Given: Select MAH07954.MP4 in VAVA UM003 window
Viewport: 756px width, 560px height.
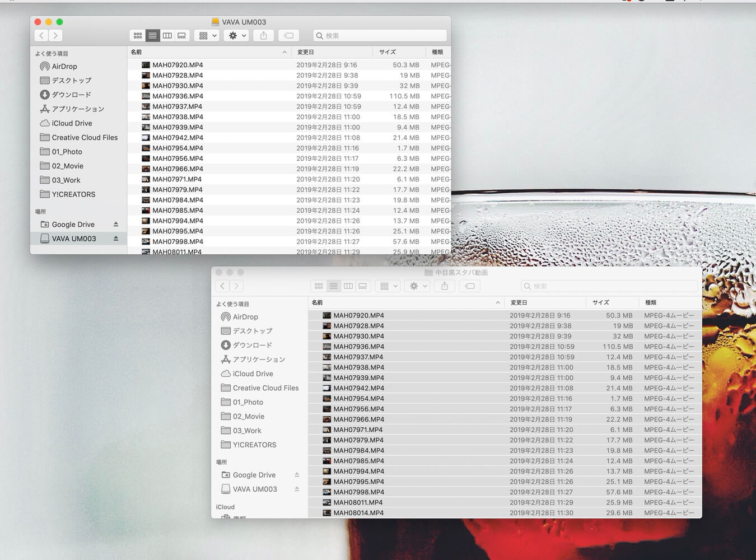Looking at the screenshot, I should pyautogui.click(x=289, y=148).
